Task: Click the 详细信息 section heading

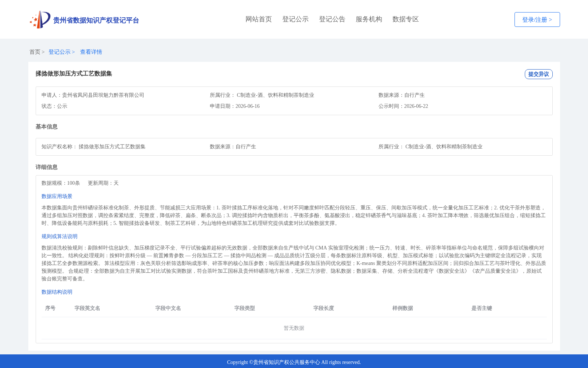Action: tap(47, 167)
